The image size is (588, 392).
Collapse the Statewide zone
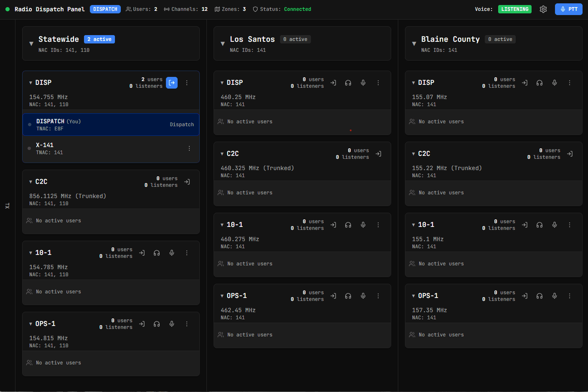pos(31,43)
